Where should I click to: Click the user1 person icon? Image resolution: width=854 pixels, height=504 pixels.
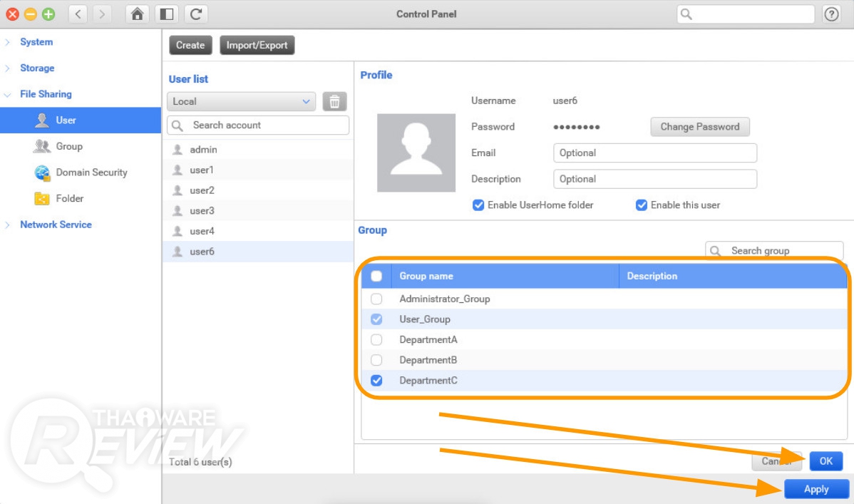click(x=177, y=170)
